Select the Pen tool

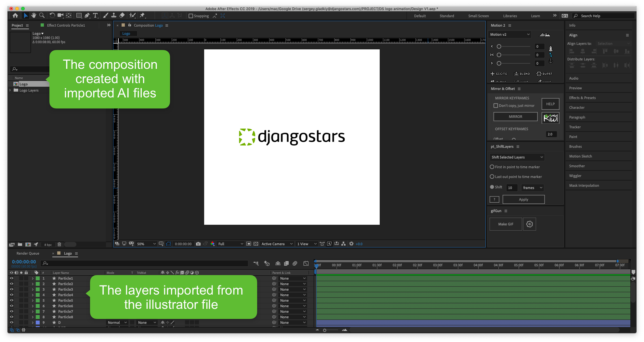point(87,15)
